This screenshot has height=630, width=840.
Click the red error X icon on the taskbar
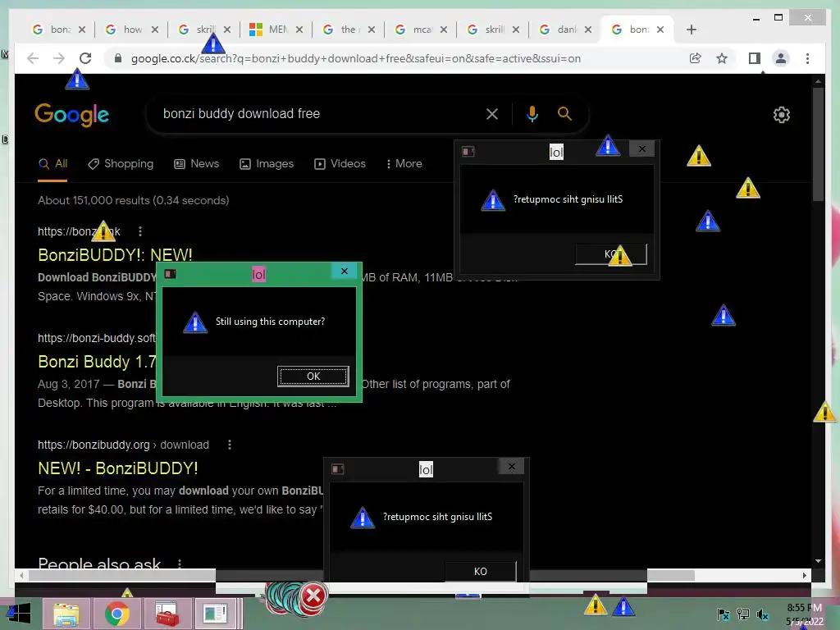pyautogui.click(x=313, y=596)
